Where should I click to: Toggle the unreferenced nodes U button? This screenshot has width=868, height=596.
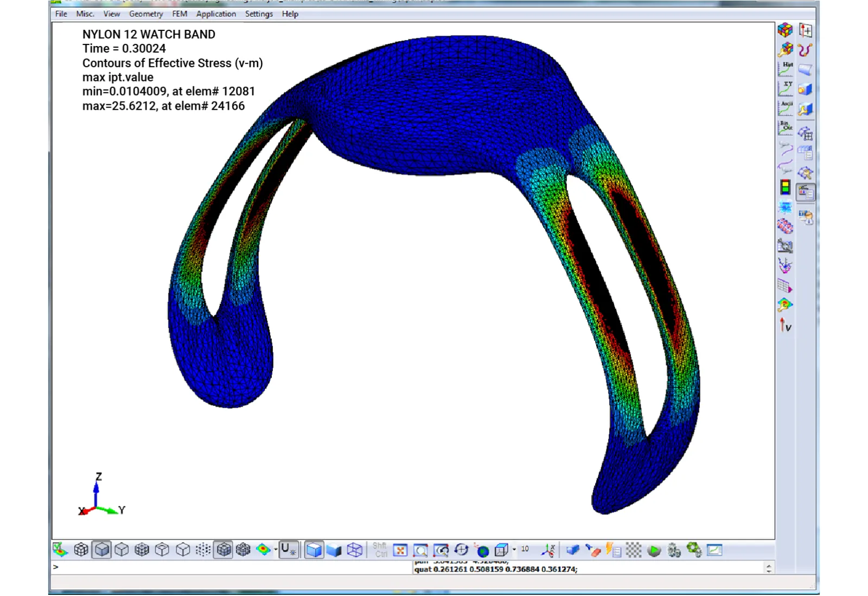(x=289, y=550)
